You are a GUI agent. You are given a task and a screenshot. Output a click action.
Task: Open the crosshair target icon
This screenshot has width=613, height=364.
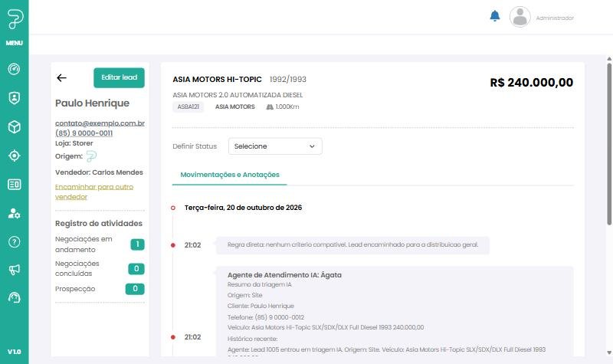(14, 156)
